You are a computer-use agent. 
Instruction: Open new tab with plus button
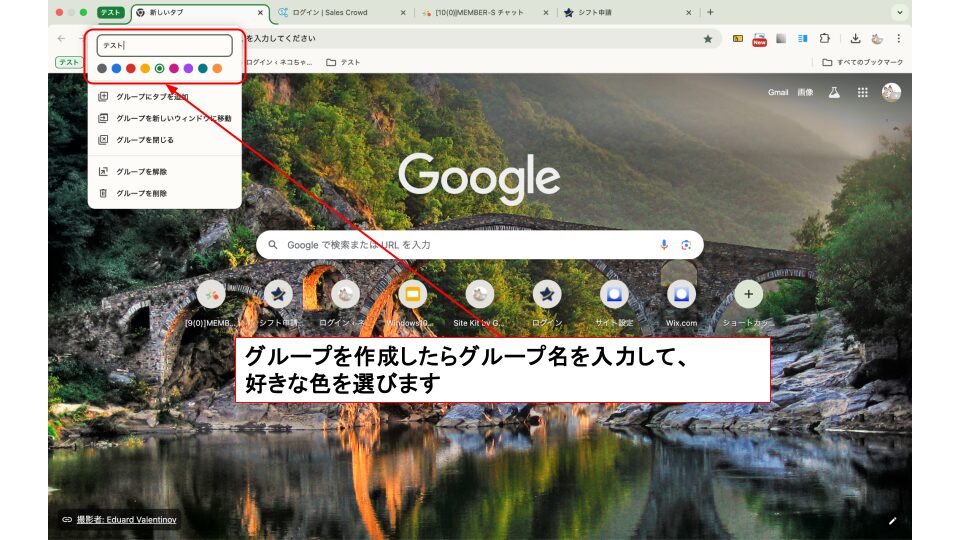click(710, 12)
